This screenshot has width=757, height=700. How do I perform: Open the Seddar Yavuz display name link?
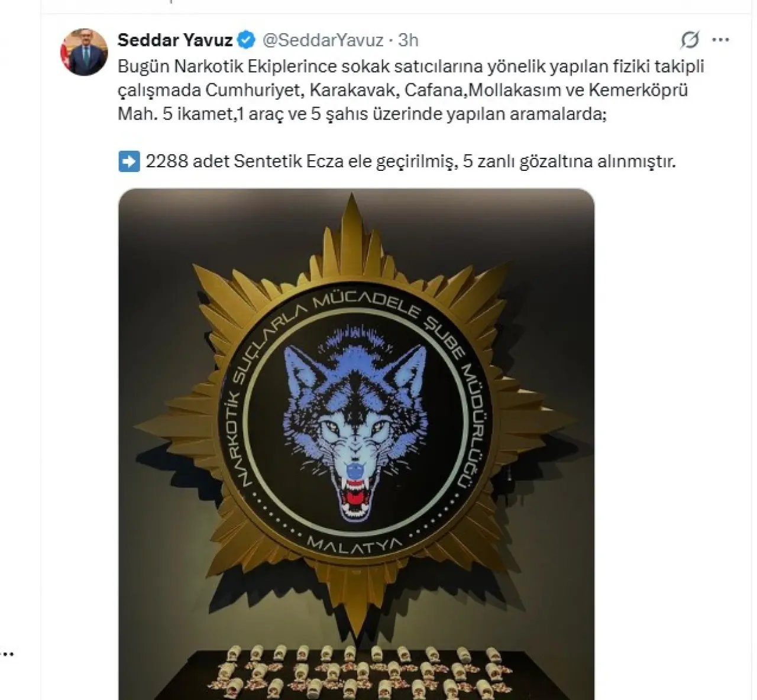[175, 40]
